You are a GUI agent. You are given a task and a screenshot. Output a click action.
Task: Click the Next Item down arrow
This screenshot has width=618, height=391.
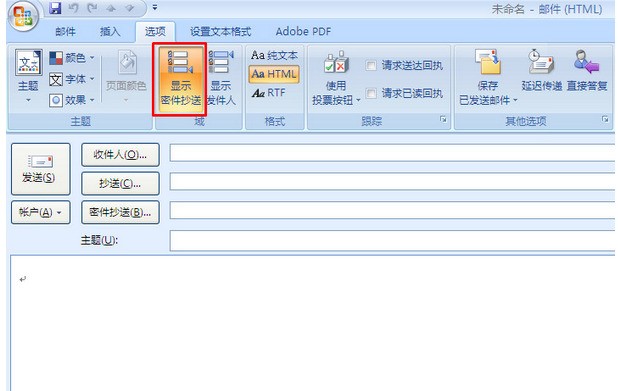(129, 7)
